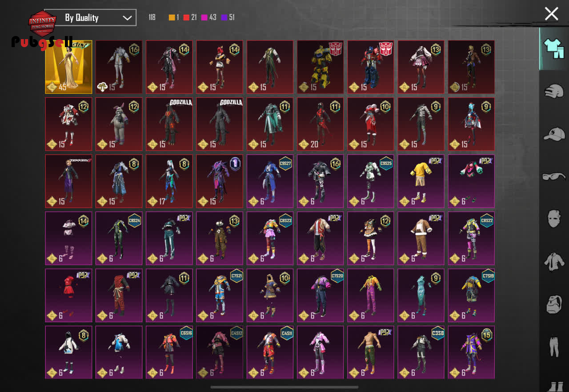569x392 pixels.
Task: Select the golden dress outfit worth 45
Action: (x=68, y=67)
